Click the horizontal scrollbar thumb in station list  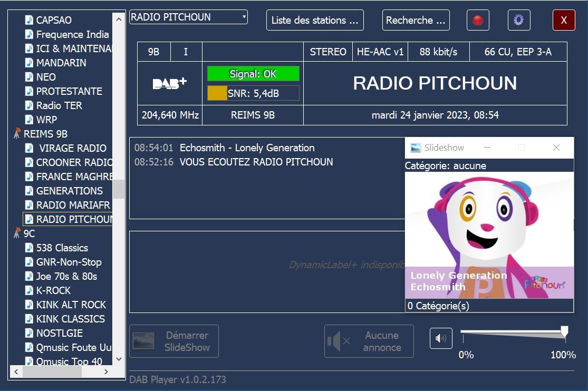52,372
